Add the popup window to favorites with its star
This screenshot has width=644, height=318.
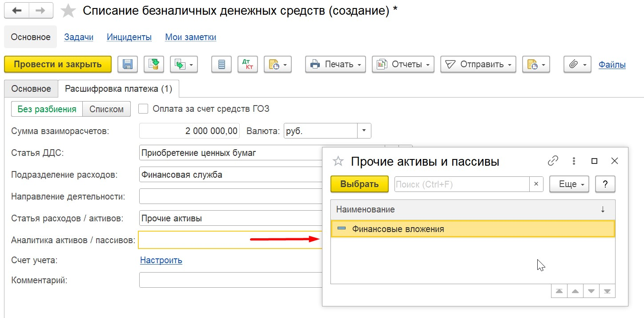pyautogui.click(x=339, y=161)
